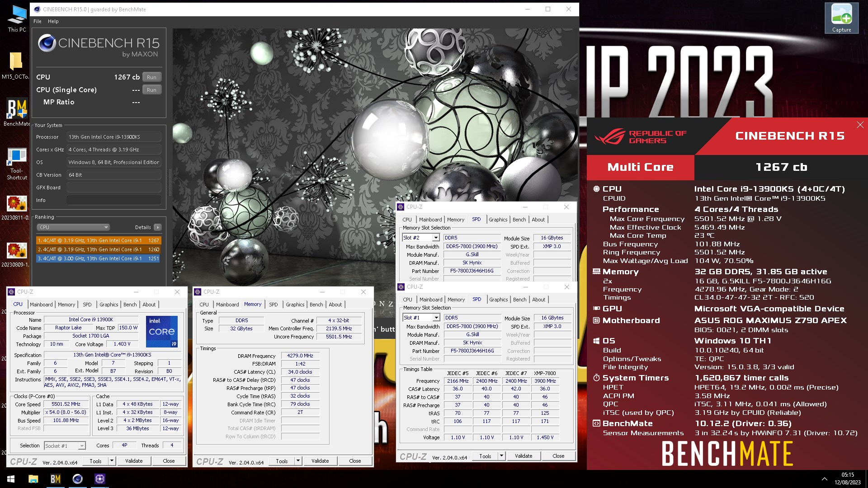Switch to BenchMate in the taskbar

[x=55, y=479]
